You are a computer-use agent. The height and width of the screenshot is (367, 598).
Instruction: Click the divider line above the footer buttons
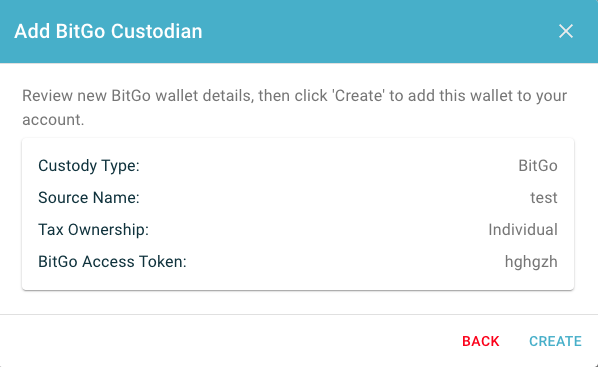299,314
